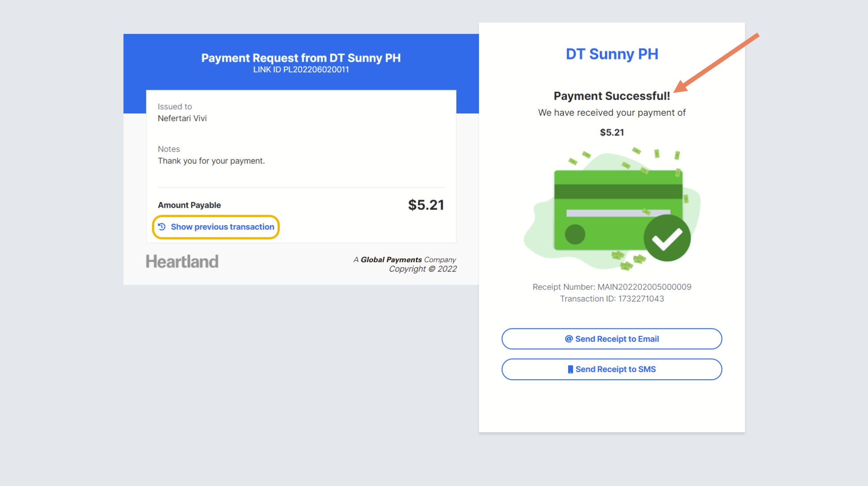Viewport: 868px width, 486px height.
Task: Click the DT Sunny PH merchant title
Action: pos(611,54)
